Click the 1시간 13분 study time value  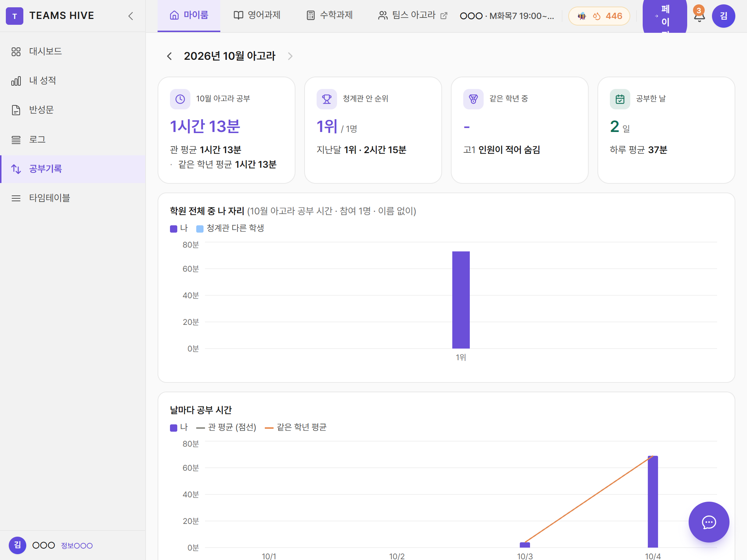click(205, 127)
